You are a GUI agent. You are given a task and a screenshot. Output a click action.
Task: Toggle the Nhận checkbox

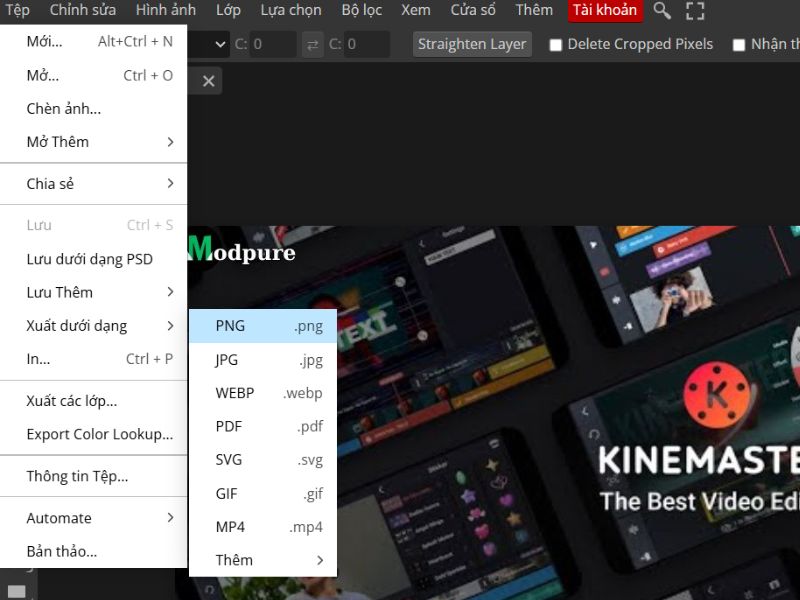pos(738,45)
